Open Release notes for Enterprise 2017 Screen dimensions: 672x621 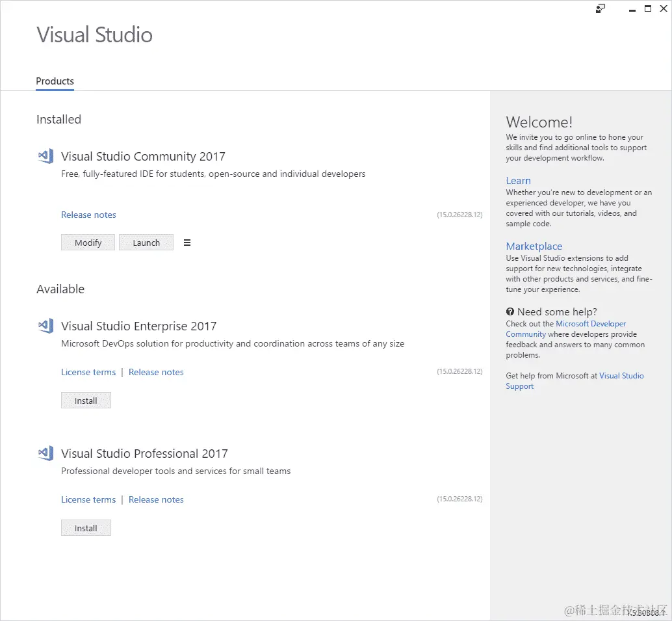tap(156, 372)
